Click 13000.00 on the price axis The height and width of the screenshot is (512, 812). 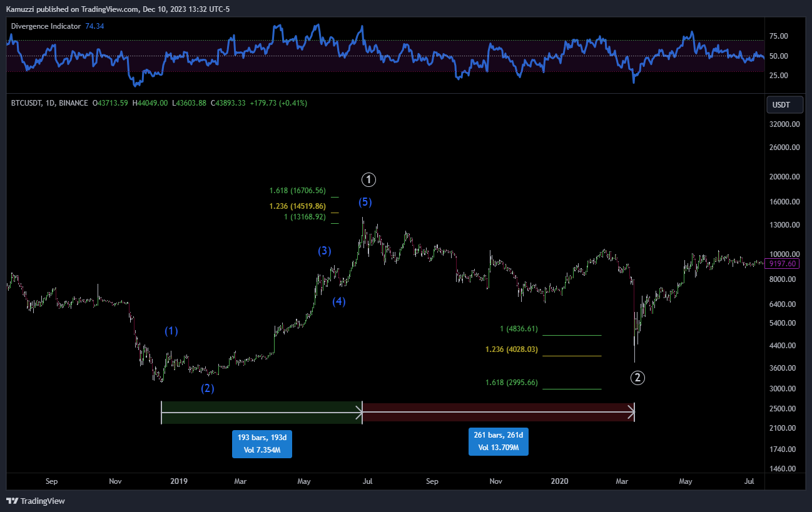(x=786, y=226)
